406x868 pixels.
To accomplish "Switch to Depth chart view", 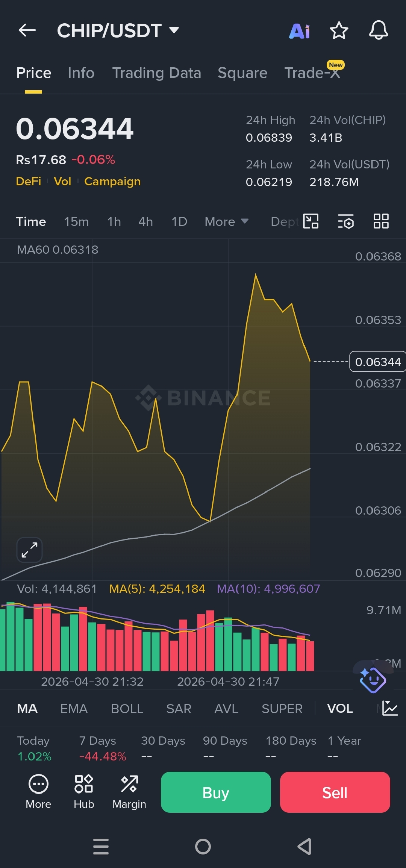I will tap(285, 221).
